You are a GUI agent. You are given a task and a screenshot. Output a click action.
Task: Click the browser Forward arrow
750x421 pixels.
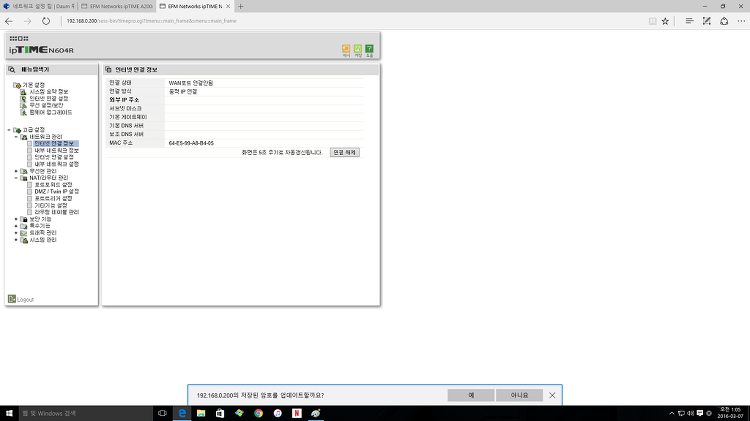coord(27,21)
